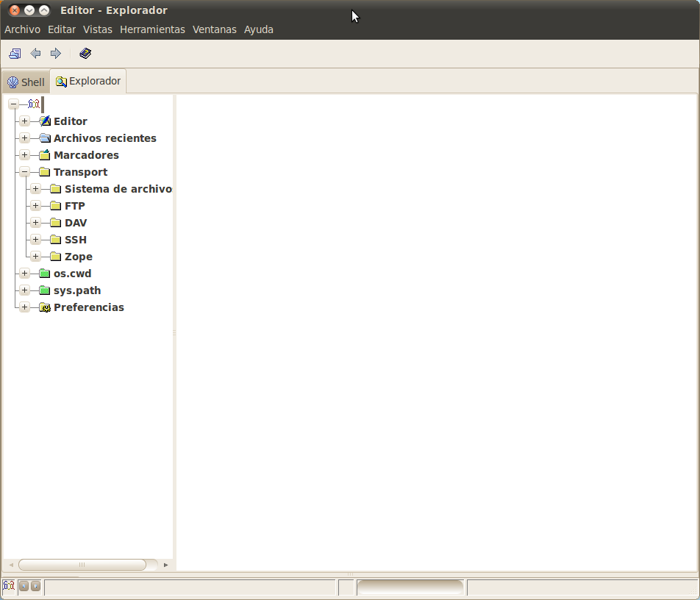Collapse the Transport tree node
Screen dimensions: 700x600
(x=24, y=172)
